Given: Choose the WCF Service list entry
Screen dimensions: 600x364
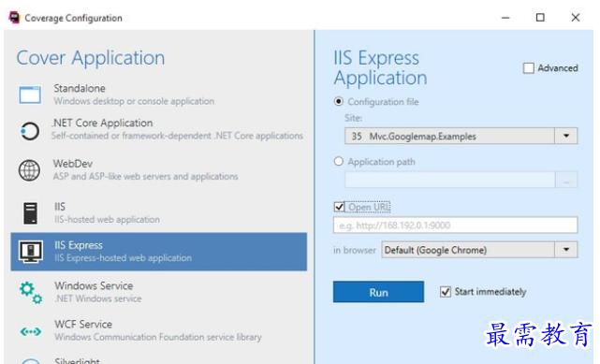Looking at the screenshot, I should point(159,330).
